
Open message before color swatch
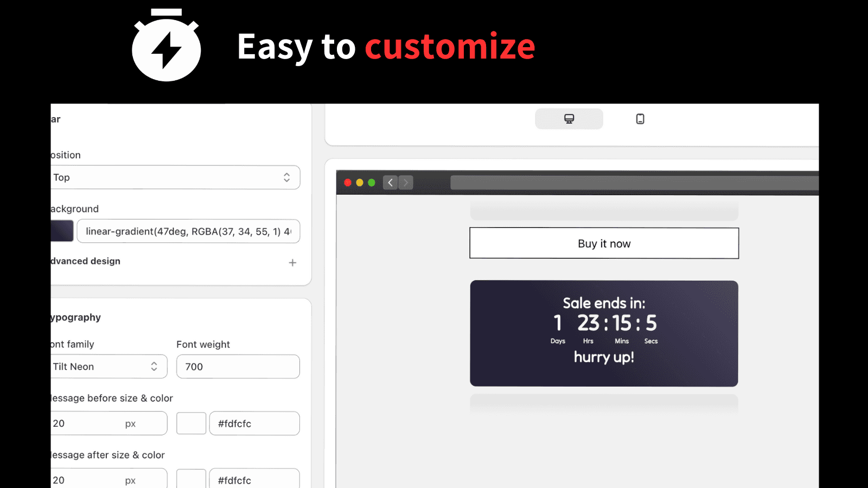[x=191, y=423]
